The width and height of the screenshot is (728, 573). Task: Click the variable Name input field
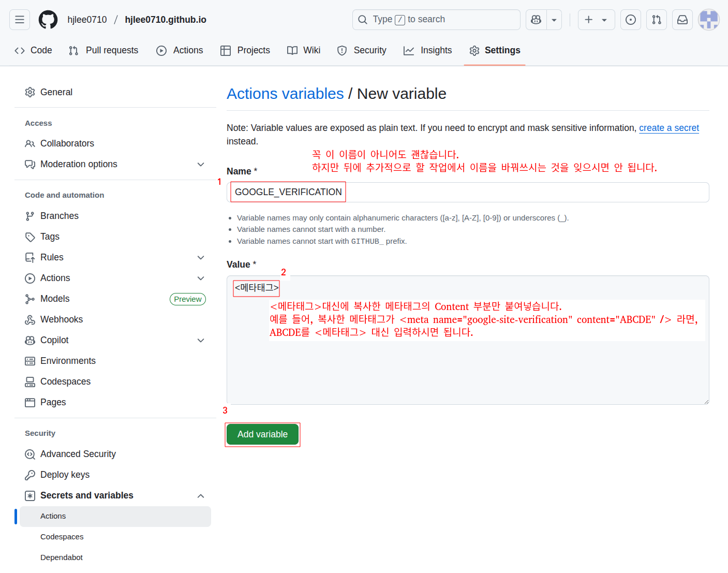coord(517,192)
